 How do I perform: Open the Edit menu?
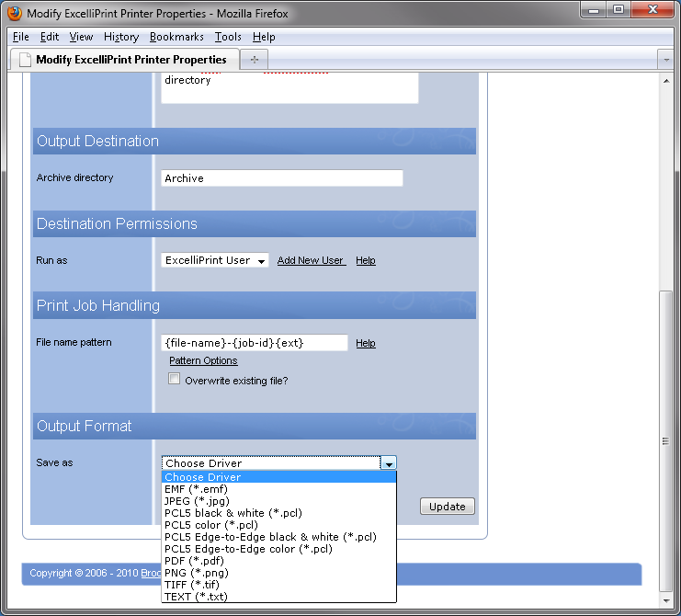point(50,37)
